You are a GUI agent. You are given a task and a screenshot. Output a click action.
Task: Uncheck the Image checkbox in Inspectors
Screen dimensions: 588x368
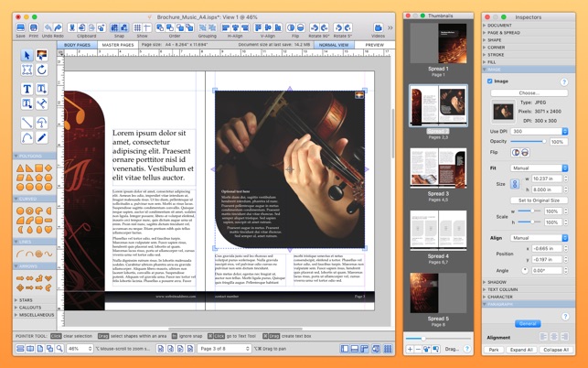point(489,81)
